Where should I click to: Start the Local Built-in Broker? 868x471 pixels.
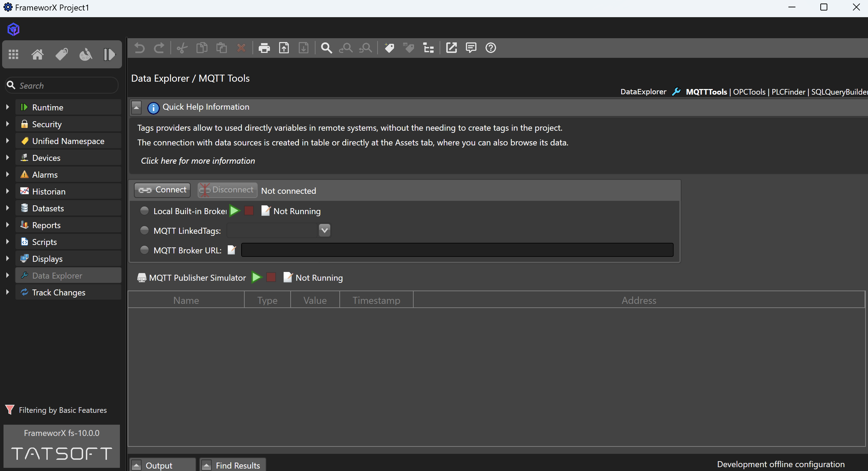(235, 211)
